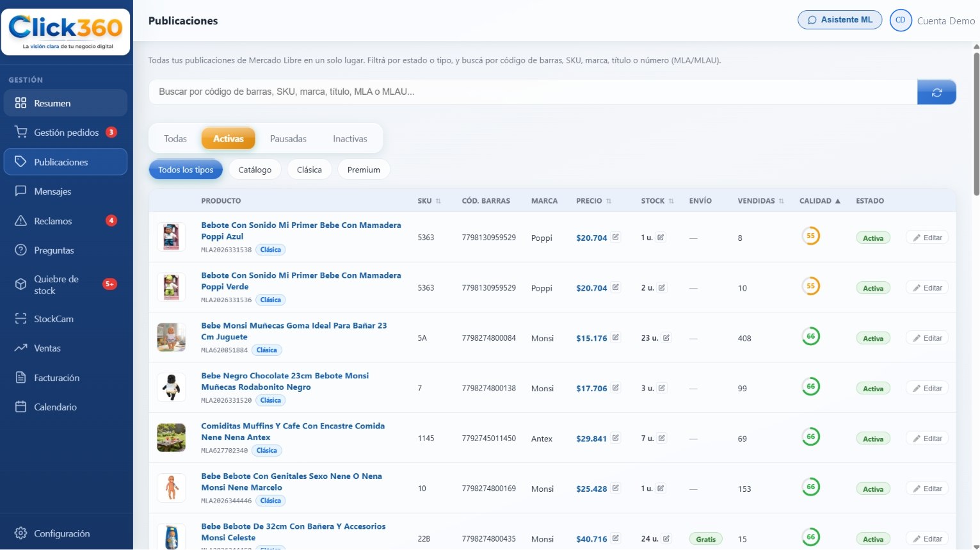Click the Gratis shipping badge
The width and height of the screenshot is (980, 550).
tap(705, 539)
